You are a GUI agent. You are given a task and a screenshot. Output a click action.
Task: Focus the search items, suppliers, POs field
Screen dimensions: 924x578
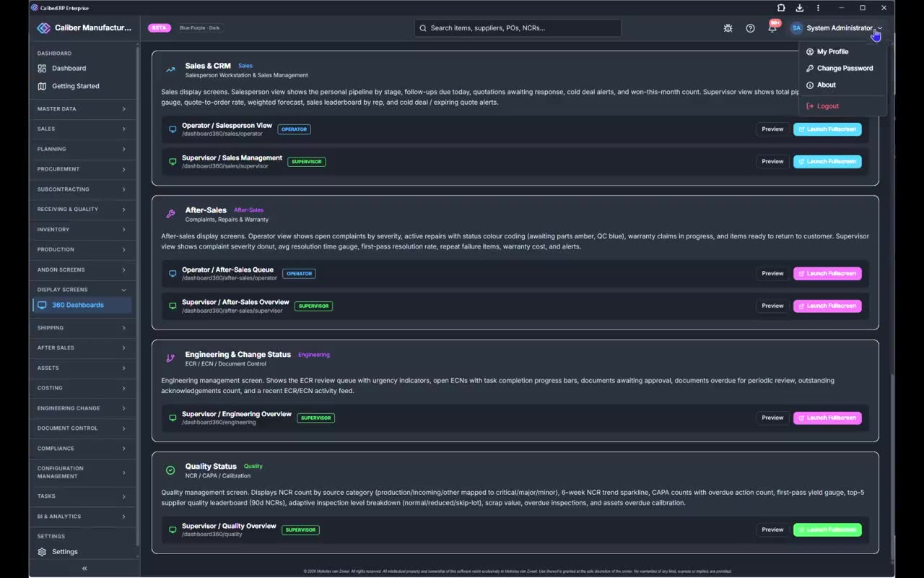point(518,28)
